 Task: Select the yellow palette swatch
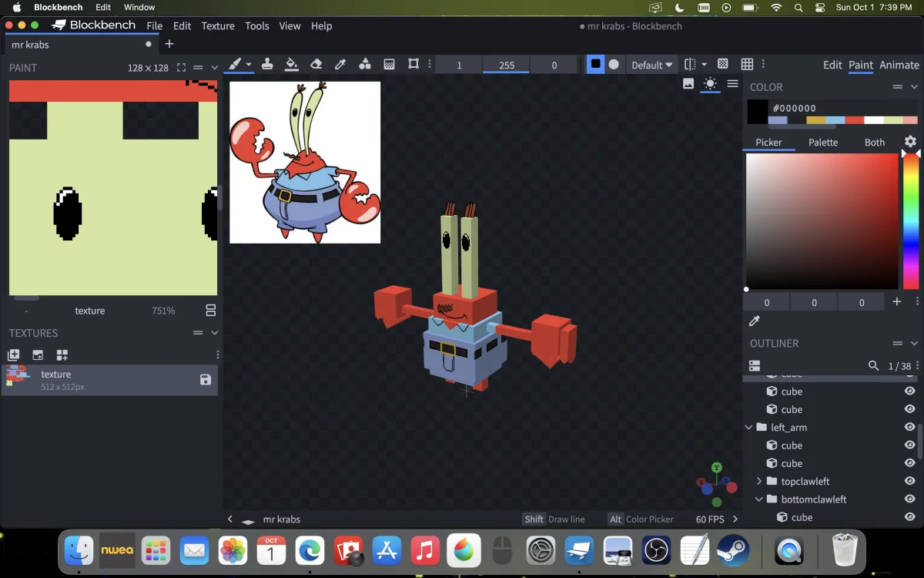click(x=816, y=120)
